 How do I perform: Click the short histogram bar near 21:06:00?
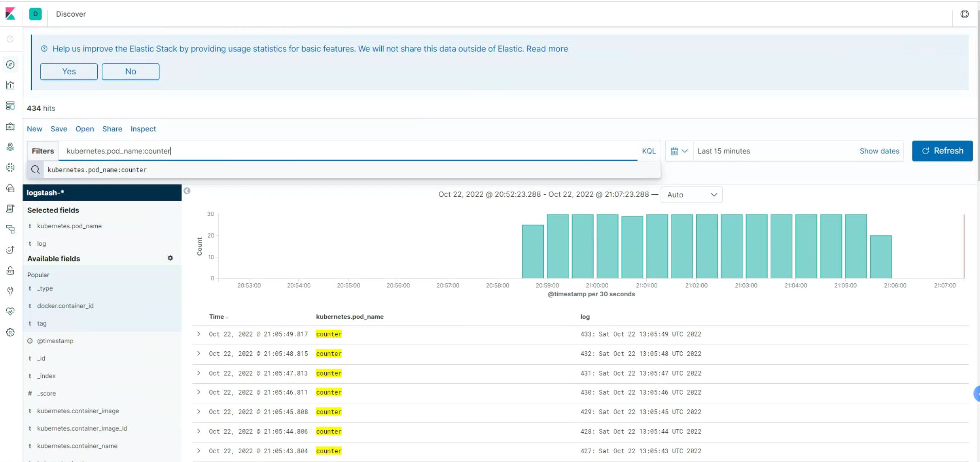pos(881,257)
